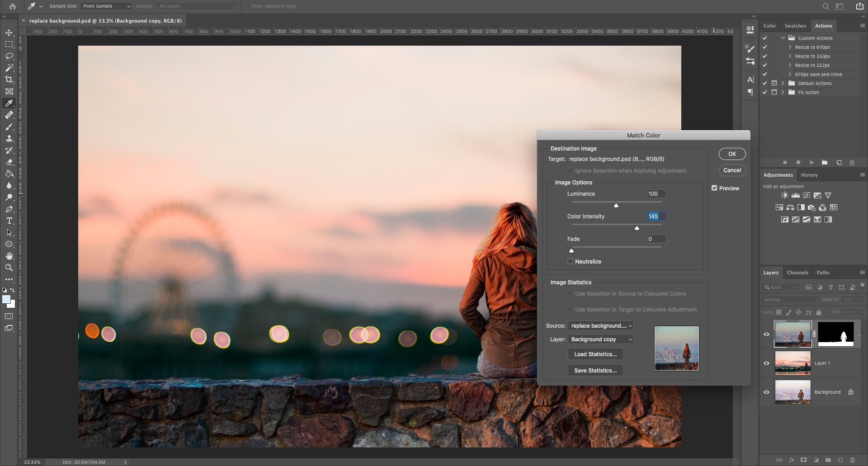
Task: Add a Brightness/Contrast adjustment layer
Action: click(784, 195)
